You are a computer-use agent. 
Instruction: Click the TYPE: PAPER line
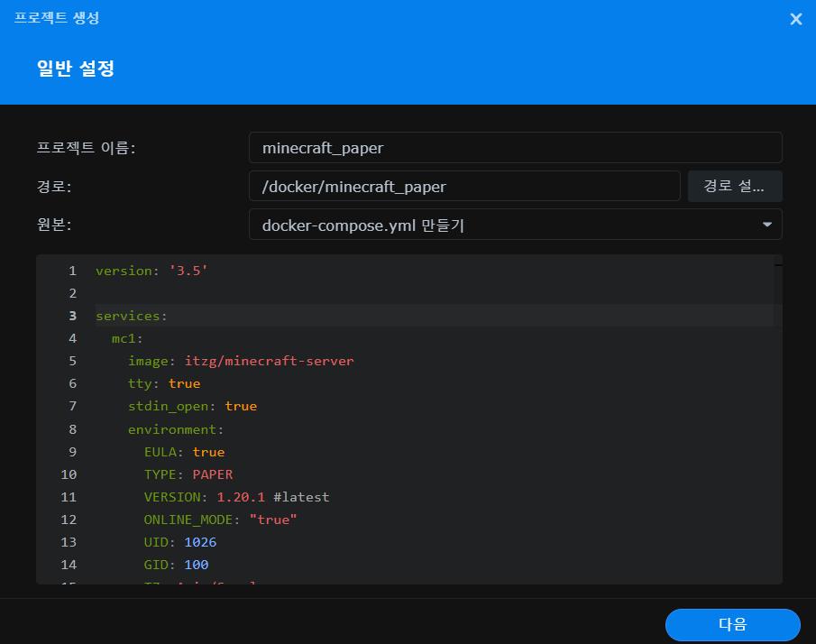(x=188, y=474)
